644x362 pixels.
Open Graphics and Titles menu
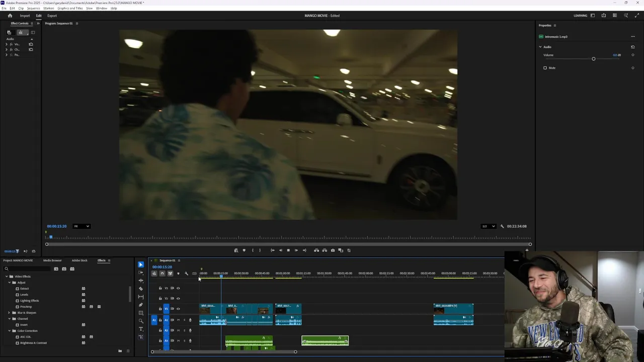click(x=70, y=9)
